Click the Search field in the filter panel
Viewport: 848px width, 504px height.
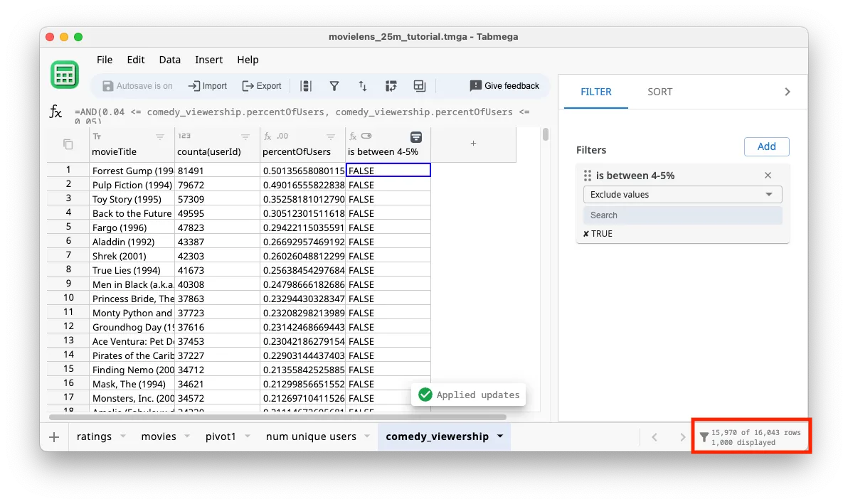[x=682, y=215]
